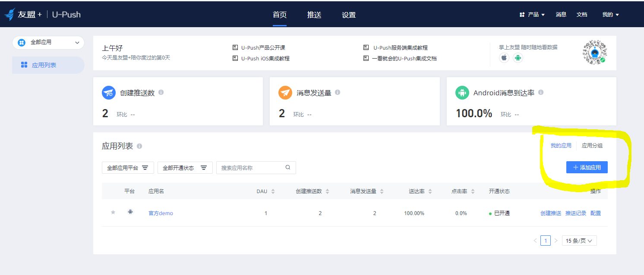Open the 官方demo app link
Screen dimensions: 644x275
tap(161, 213)
